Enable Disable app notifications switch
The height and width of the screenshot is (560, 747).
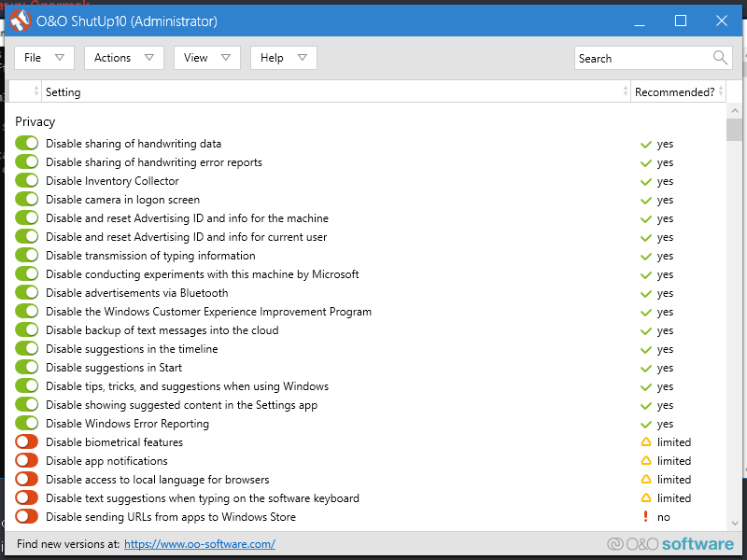[x=27, y=460]
